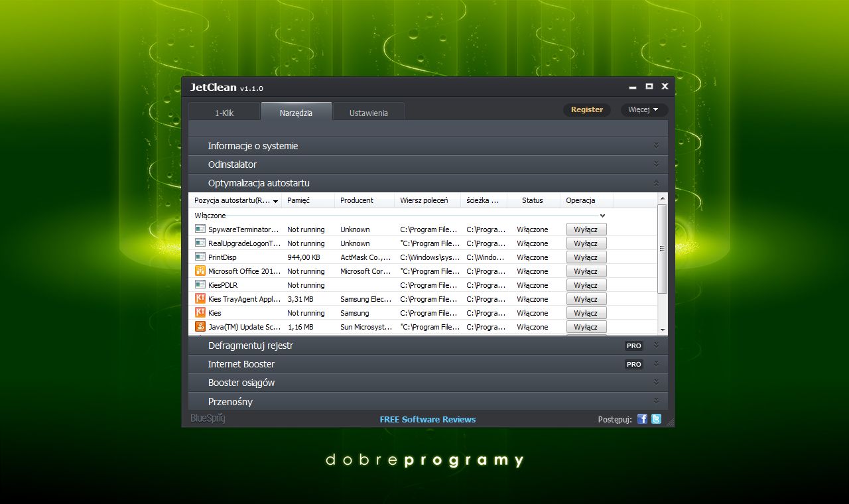Click Wyłącz for Kies TrayAgent
The height and width of the screenshot is (504, 849).
coord(586,299)
